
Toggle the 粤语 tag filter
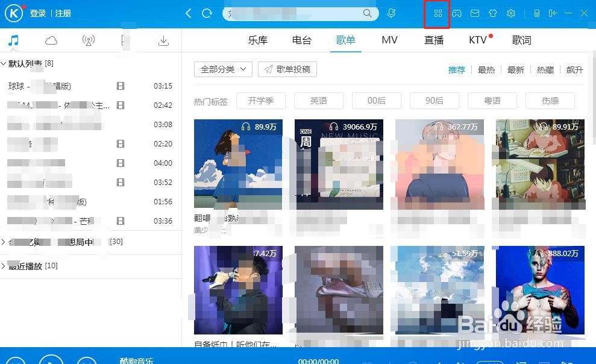tap(492, 101)
